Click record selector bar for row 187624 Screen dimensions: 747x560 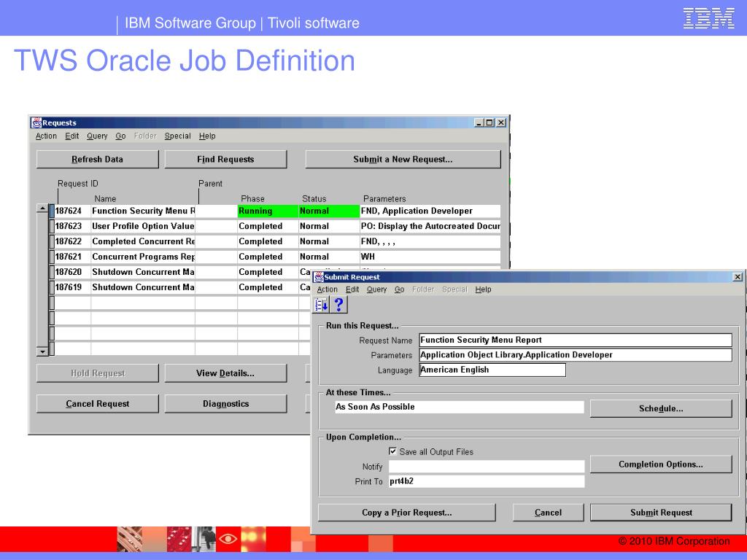[52, 211]
